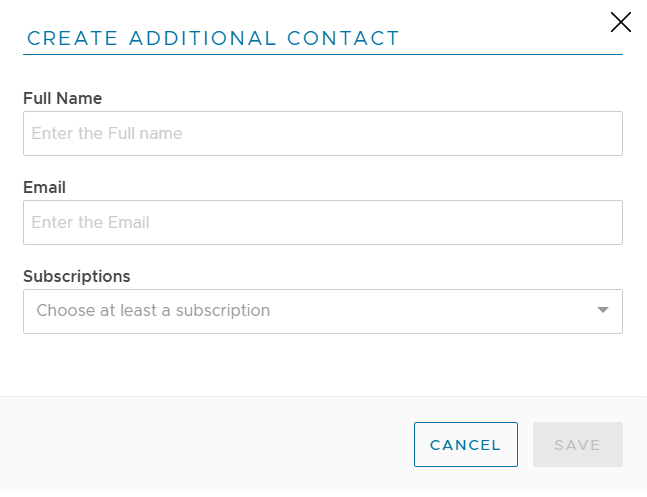Focus the Email text box
Image resolution: width=647 pixels, height=497 pixels.
click(x=323, y=222)
